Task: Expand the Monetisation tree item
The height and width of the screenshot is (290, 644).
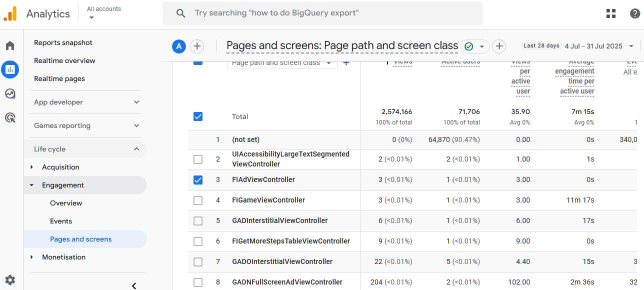Action: pyautogui.click(x=32, y=257)
